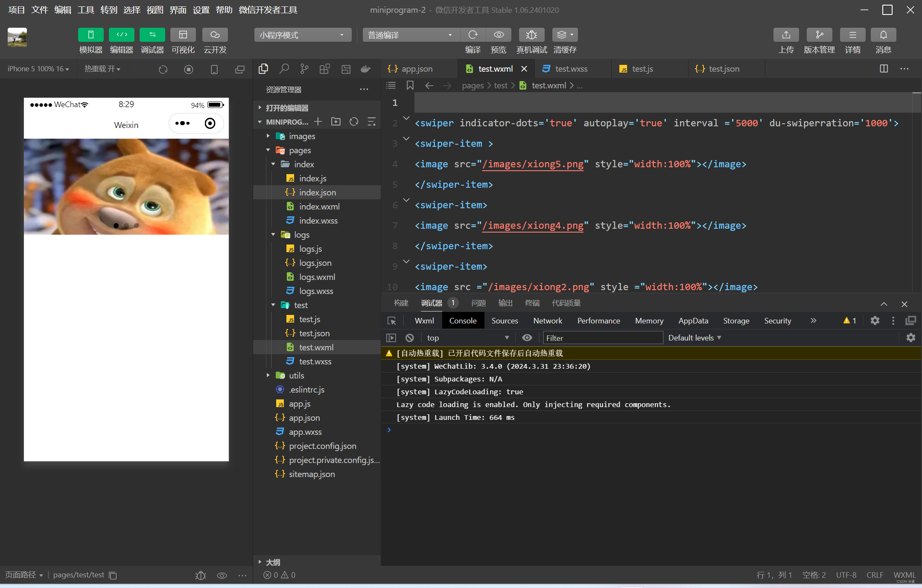
Task: Click the capsule menu dots in simulator
Action: pos(182,123)
